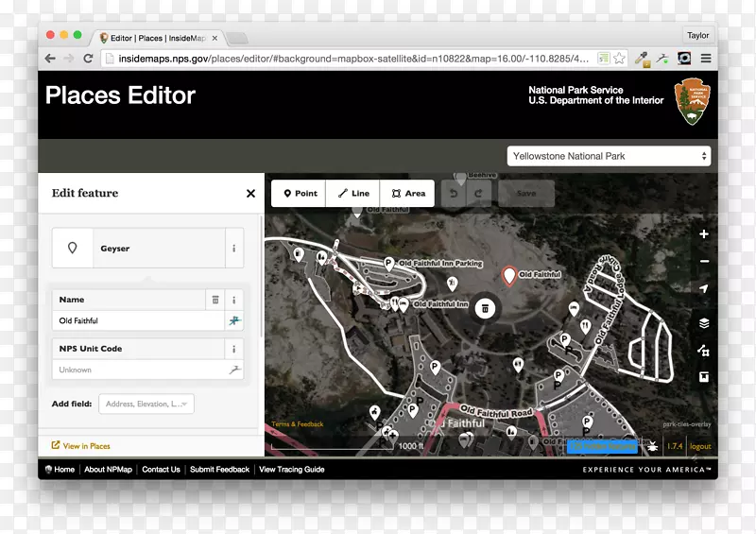Bookmark this page with the star icon
Screen dimensions: 756x534
tap(619, 58)
